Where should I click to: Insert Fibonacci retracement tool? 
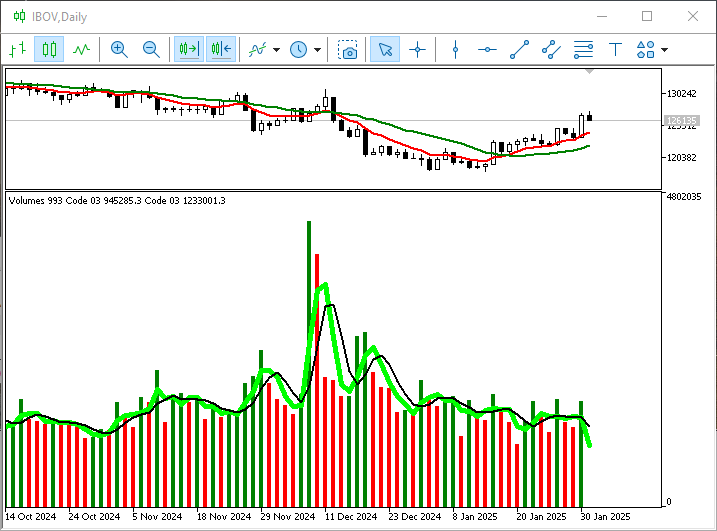click(x=583, y=49)
